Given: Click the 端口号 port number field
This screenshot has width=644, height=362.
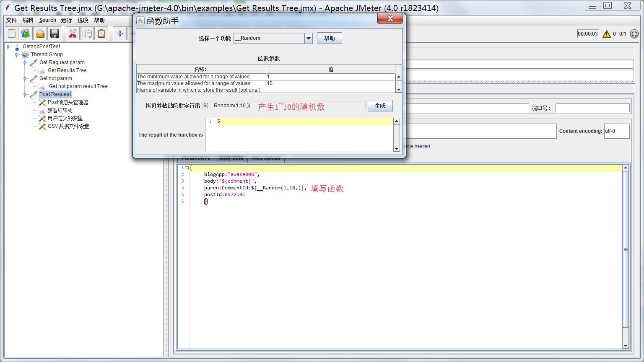Looking at the screenshot, I should 592,108.
